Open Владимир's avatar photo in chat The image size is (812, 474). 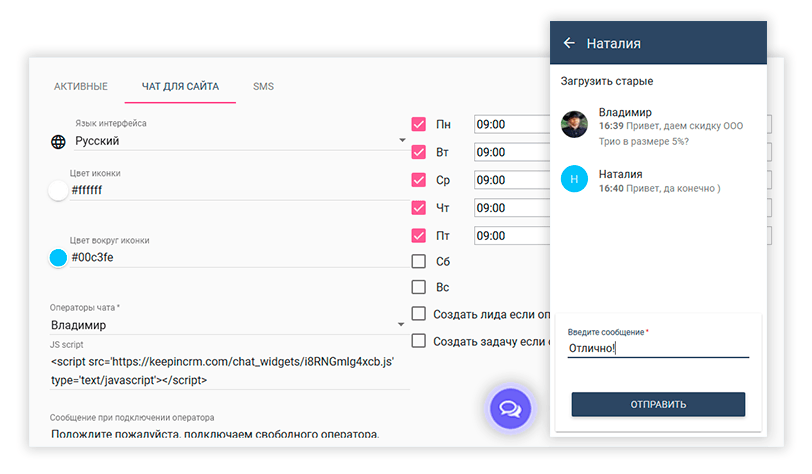tap(574, 124)
